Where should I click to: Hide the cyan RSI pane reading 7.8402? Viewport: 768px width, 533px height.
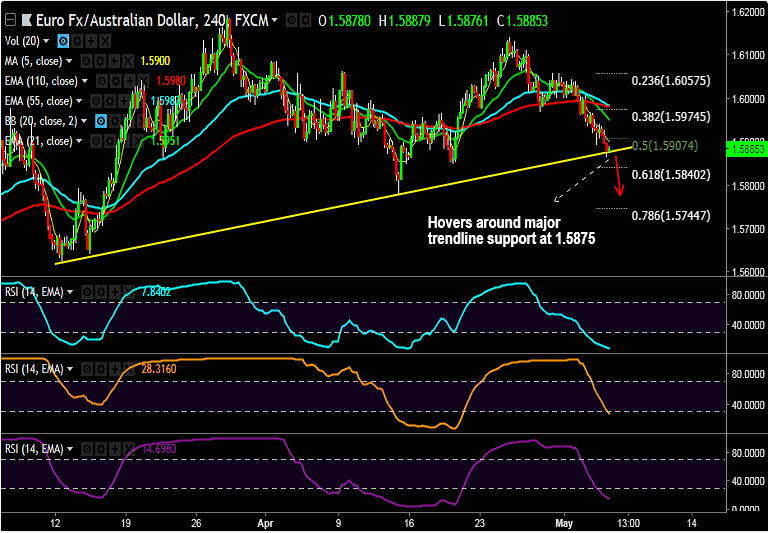[87, 292]
